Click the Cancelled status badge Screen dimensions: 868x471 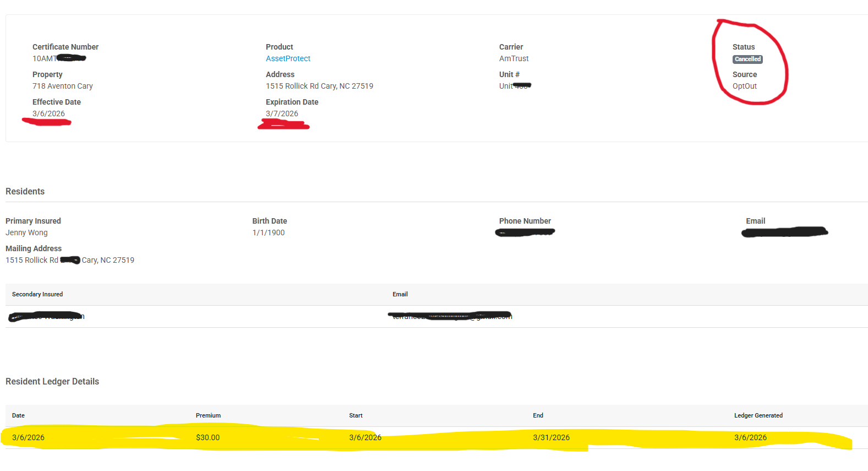pos(747,59)
